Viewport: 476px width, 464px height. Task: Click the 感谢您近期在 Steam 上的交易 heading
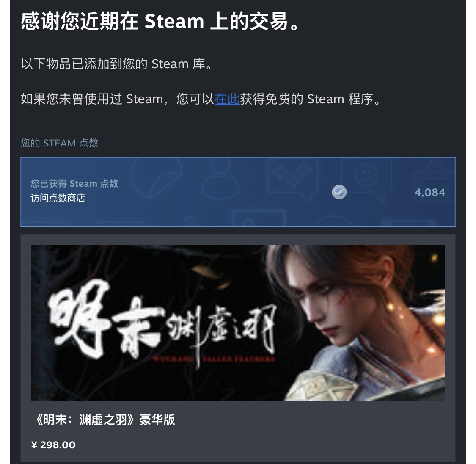(x=160, y=22)
